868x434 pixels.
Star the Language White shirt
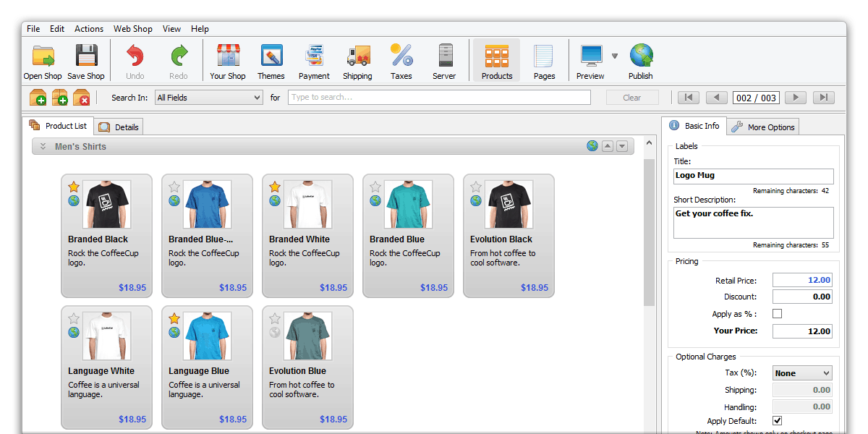74,318
